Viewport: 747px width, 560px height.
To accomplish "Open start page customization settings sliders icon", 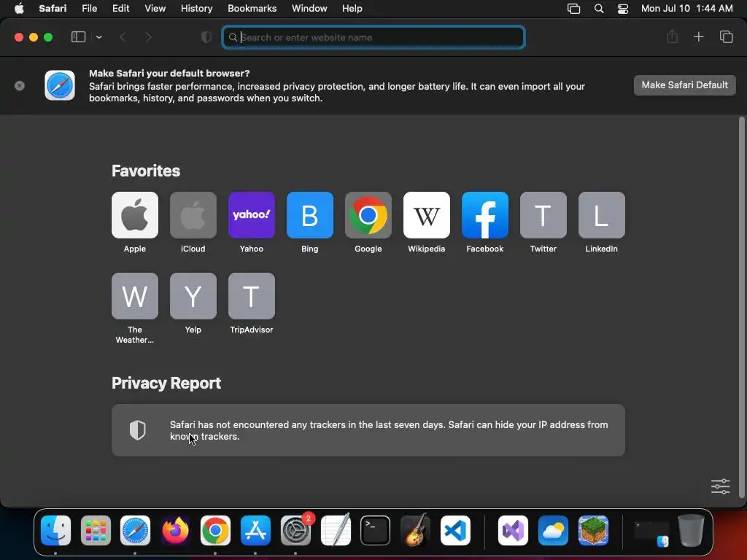I will click(x=720, y=486).
